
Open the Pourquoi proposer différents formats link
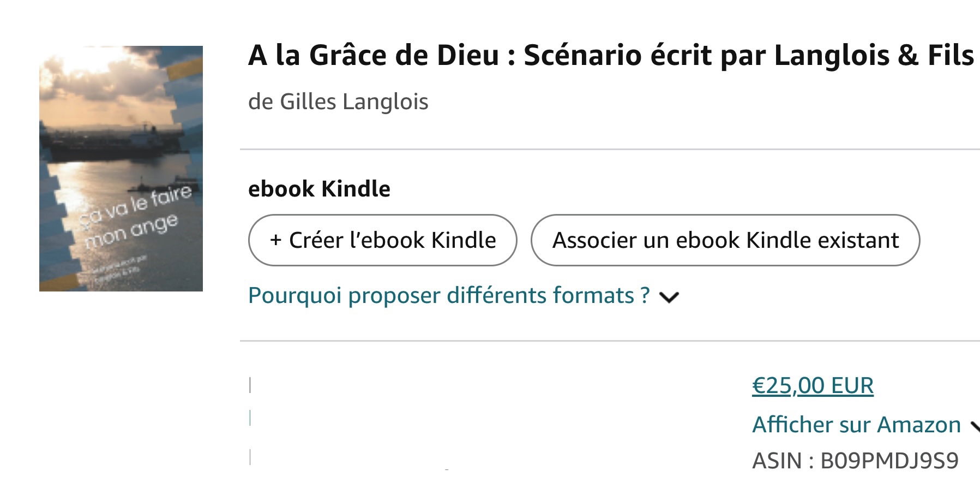(448, 295)
